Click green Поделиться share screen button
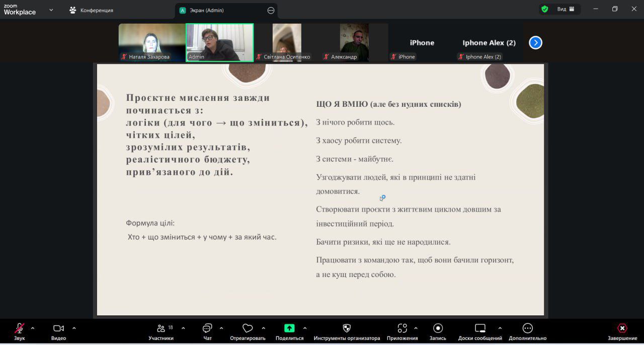 click(289, 328)
